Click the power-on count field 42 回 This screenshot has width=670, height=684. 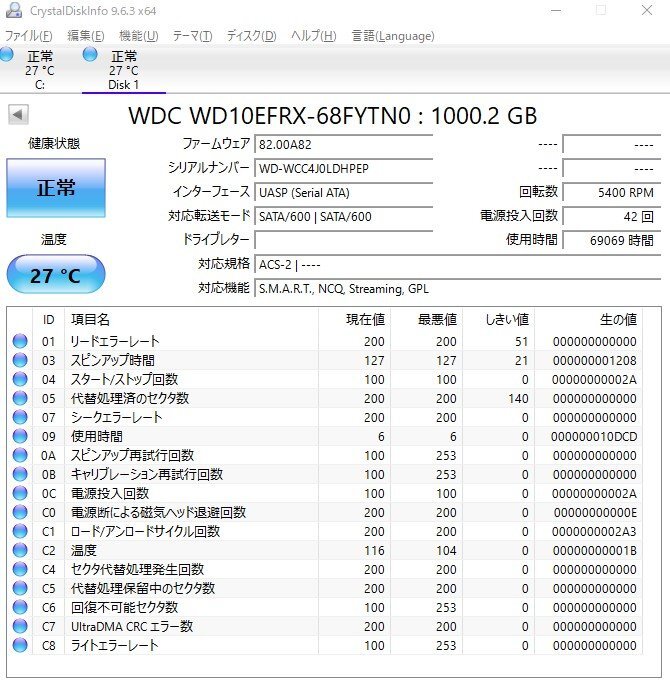coord(612,216)
